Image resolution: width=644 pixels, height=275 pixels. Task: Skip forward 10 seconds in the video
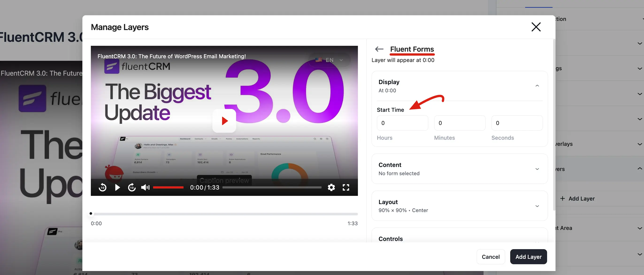pyautogui.click(x=132, y=187)
